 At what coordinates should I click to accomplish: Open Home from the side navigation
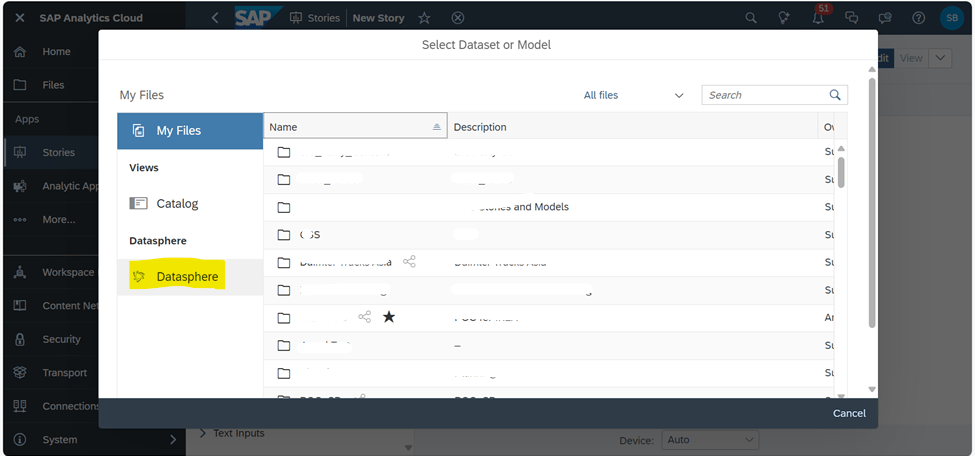[x=56, y=52]
